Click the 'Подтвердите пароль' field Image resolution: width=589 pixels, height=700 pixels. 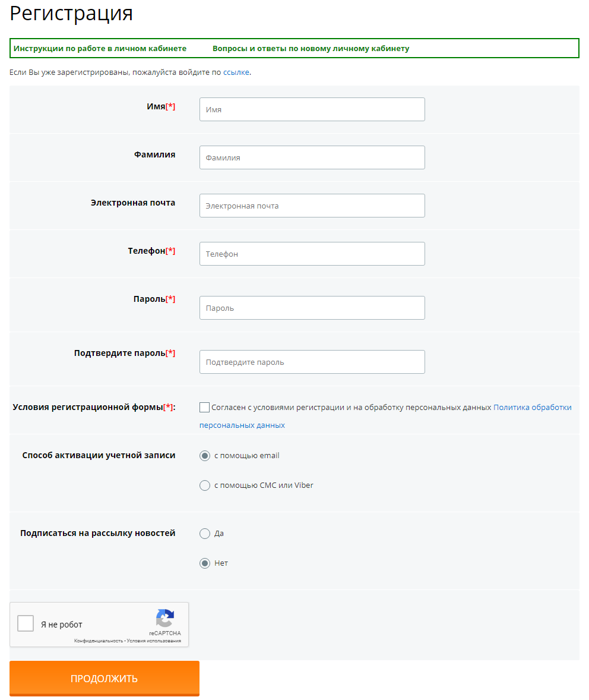point(312,362)
